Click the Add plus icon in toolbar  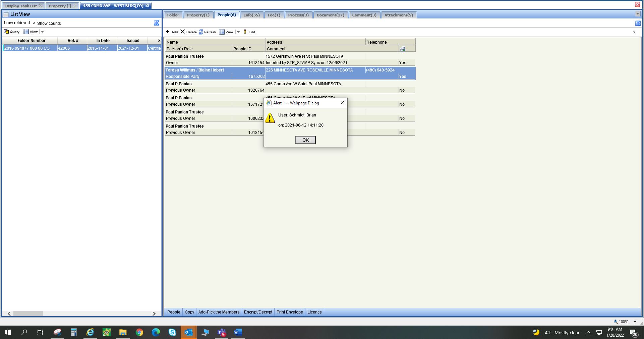[168, 32]
